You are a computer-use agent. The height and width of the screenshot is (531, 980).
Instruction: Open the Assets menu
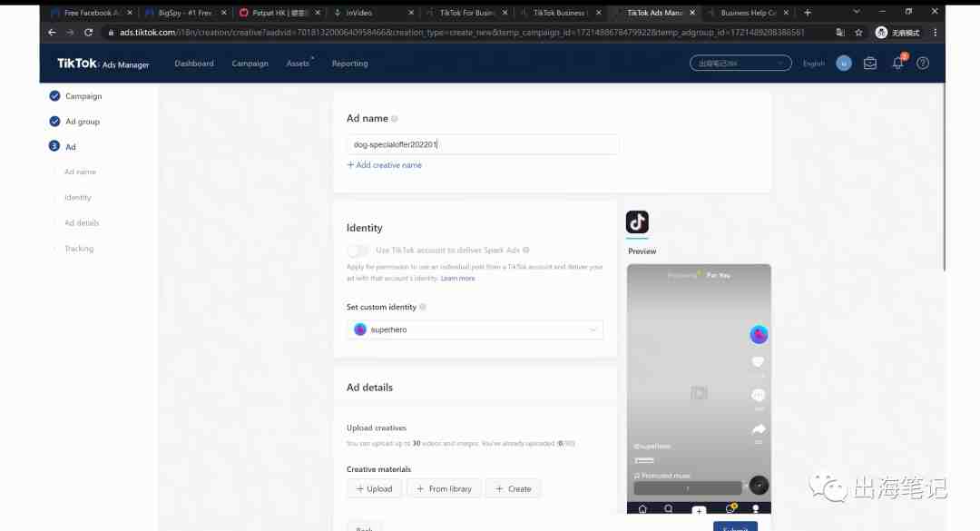click(298, 64)
